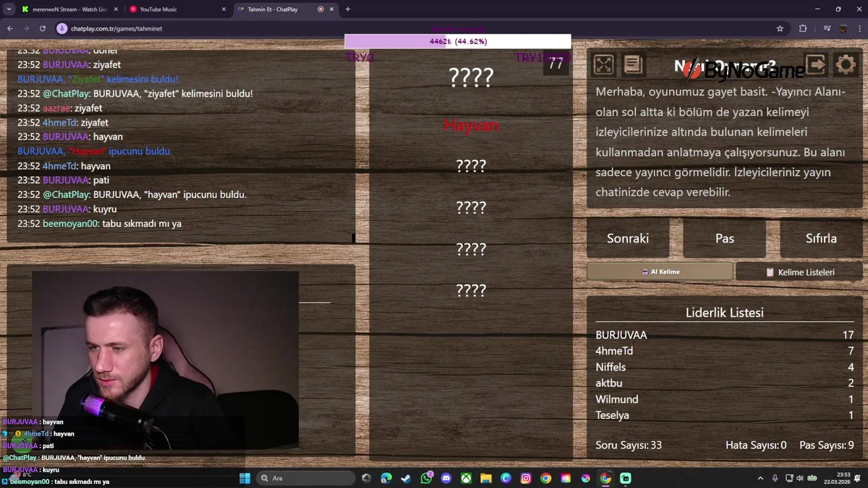868x488 pixels.
Task: Switch to the merenweN Stream browser tab
Action: pos(70,9)
